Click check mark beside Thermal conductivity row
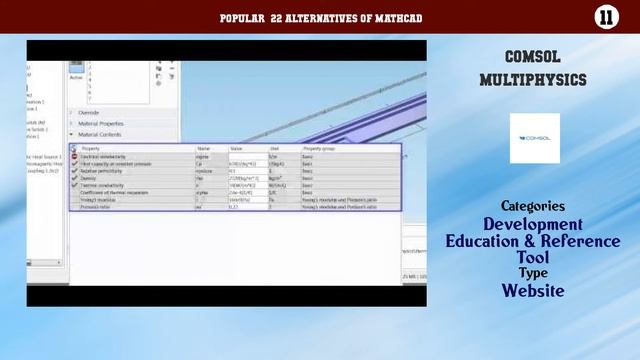 [74, 185]
